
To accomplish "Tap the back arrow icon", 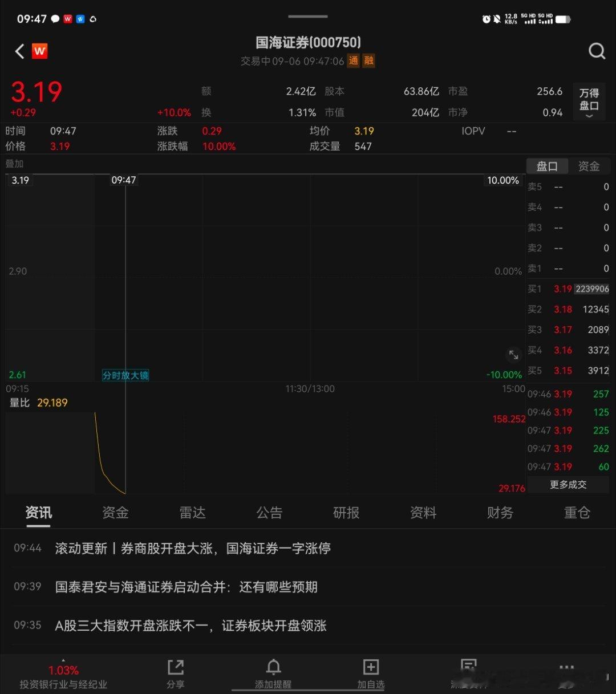I will [19, 51].
